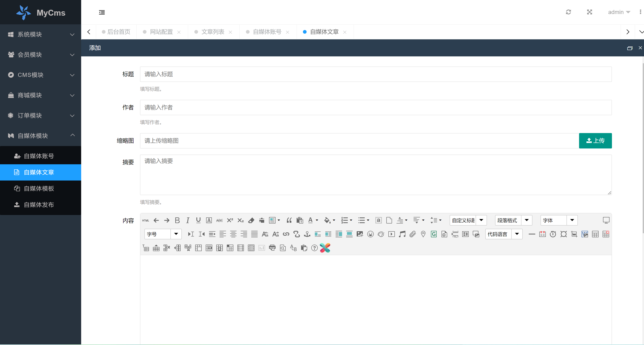Open the admin account dropdown
644x345 pixels.
[619, 12]
